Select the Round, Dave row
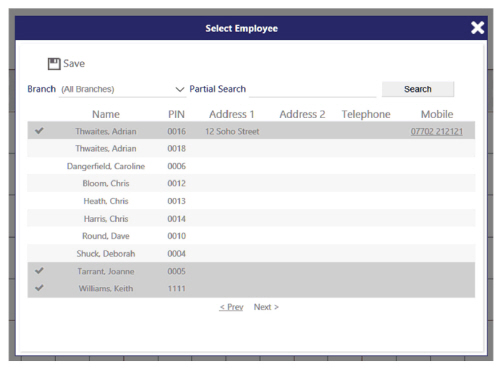 [251, 236]
